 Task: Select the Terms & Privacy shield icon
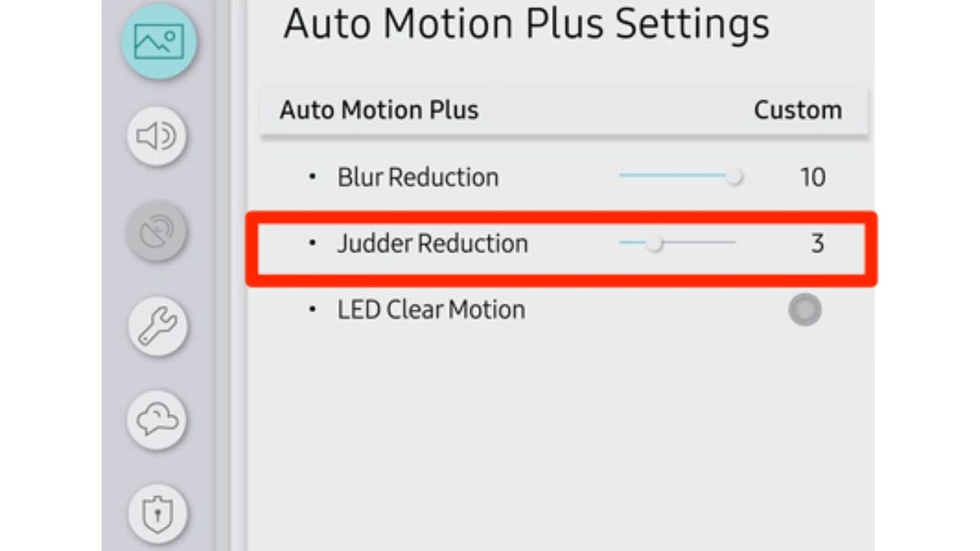(x=158, y=513)
